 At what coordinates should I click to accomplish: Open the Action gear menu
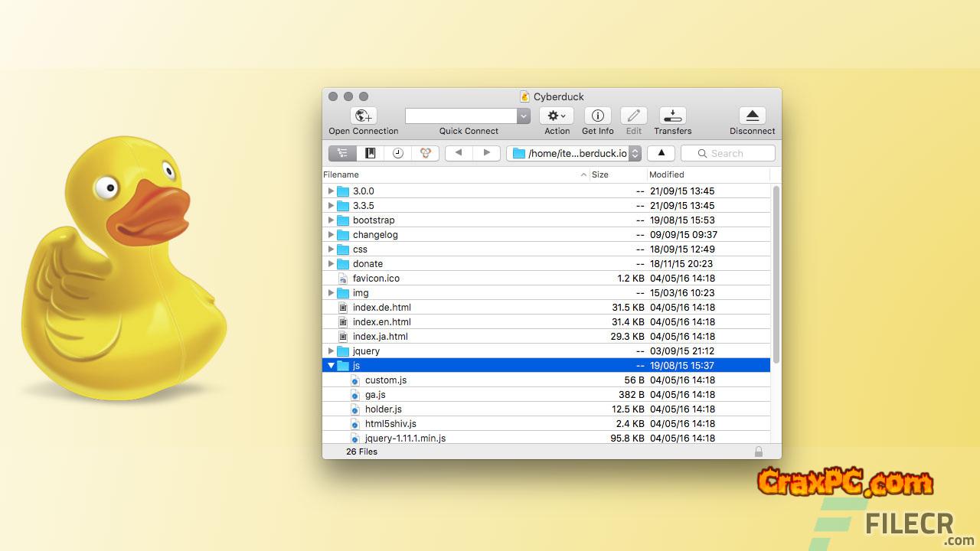[x=557, y=116]
